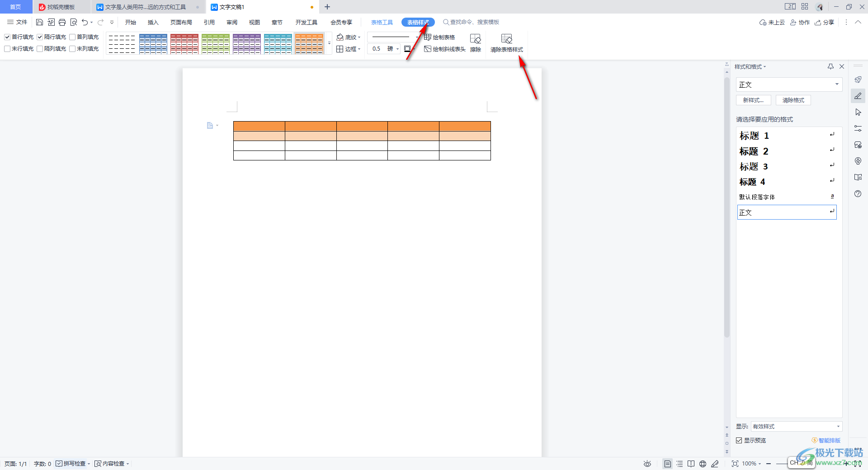Select the Eraser tool

click(x=475, y=43)
